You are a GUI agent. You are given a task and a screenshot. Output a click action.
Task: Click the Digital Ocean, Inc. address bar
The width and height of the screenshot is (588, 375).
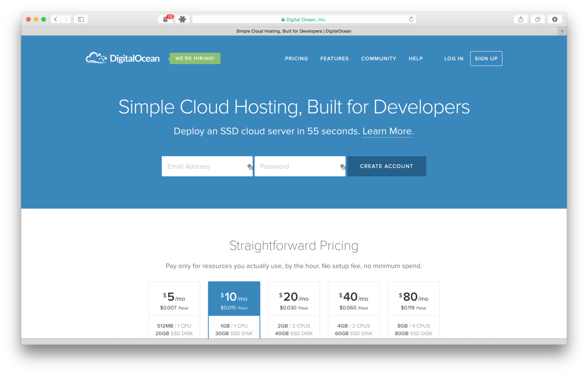(304, 19)
